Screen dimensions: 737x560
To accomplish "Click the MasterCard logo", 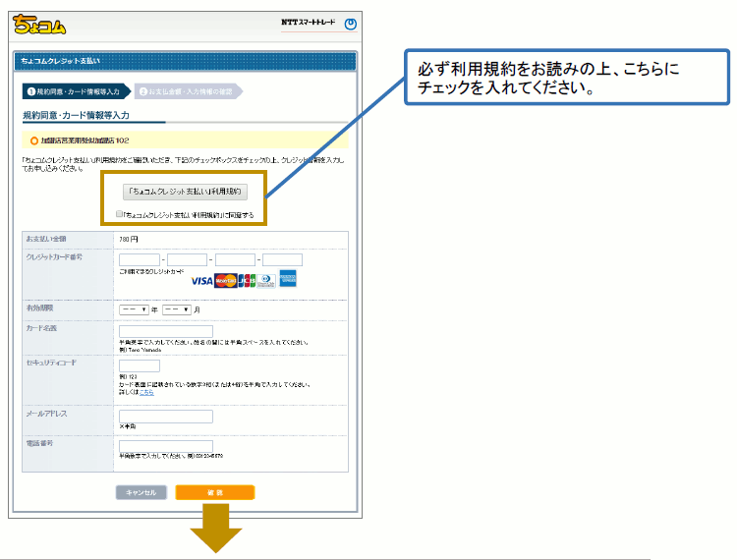I will click(226, 281).
